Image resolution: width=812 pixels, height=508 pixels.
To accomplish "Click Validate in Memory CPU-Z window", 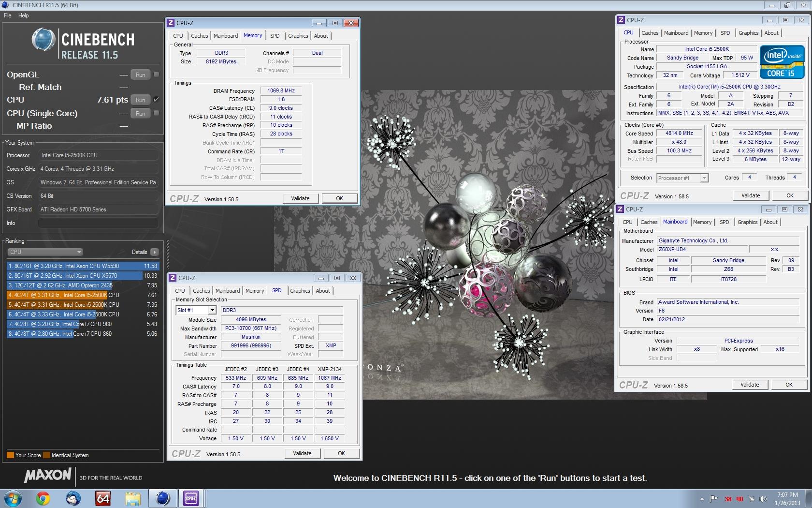I will tap(300, 198).
